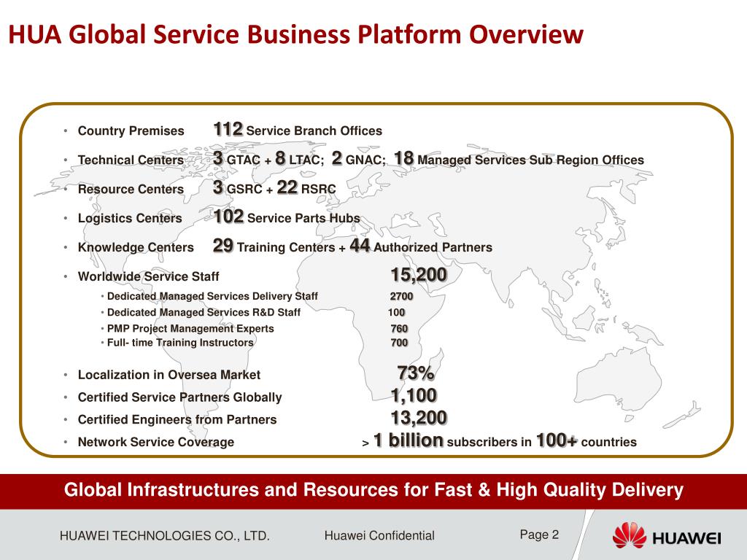Click 'Dedicated Managed Services R&D Staff'

point(204,312)
